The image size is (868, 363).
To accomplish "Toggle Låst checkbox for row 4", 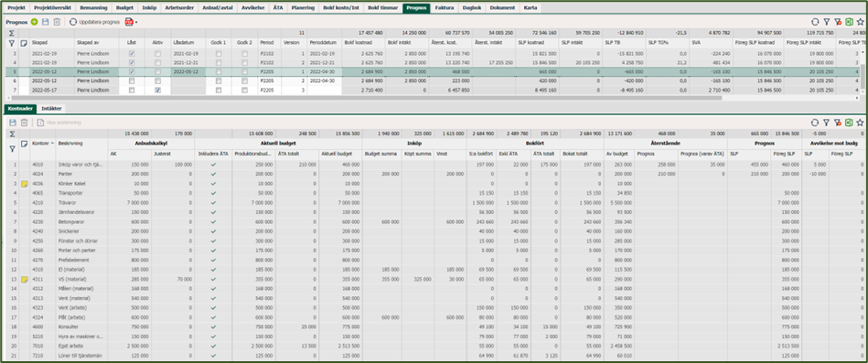I will [131, 62].
